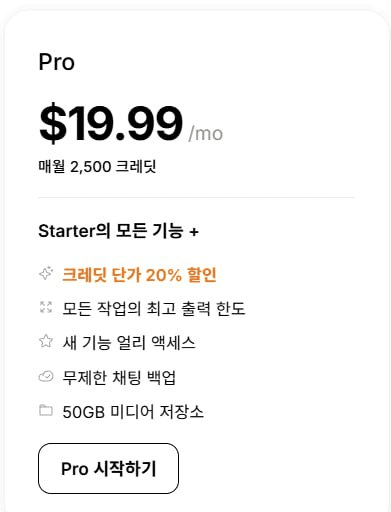Select the 50GB 미디어 저장소 feature

point(133,412)
